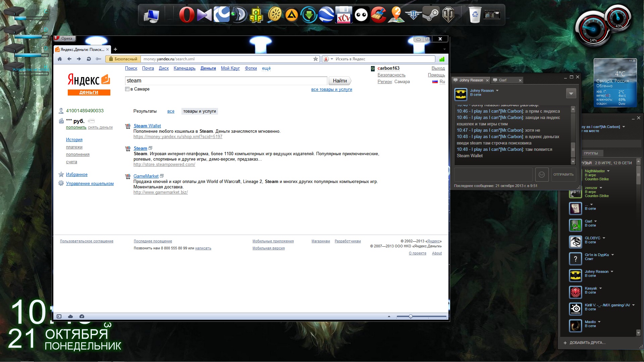Image resolution: width=644 pixels, height=362 pixels.
Task: Open the QIP messenger dock icon
Action: pos(256,15)
